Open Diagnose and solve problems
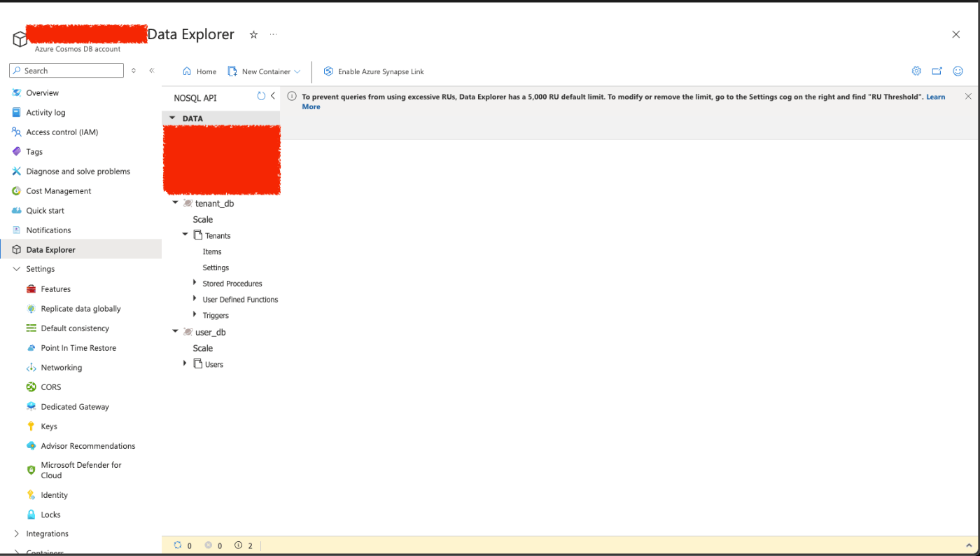This screenshot has height=556, width=980. point(78,171)
